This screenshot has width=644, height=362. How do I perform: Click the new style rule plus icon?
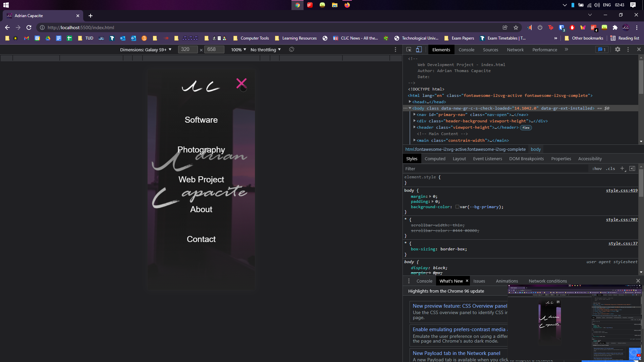623,169
